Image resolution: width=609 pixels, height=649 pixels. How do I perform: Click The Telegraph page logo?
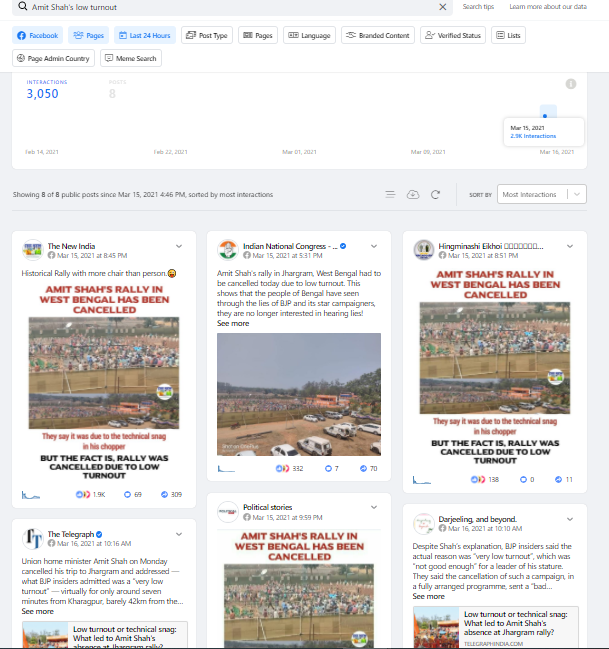pyautogui.click(x=33, y=538)
